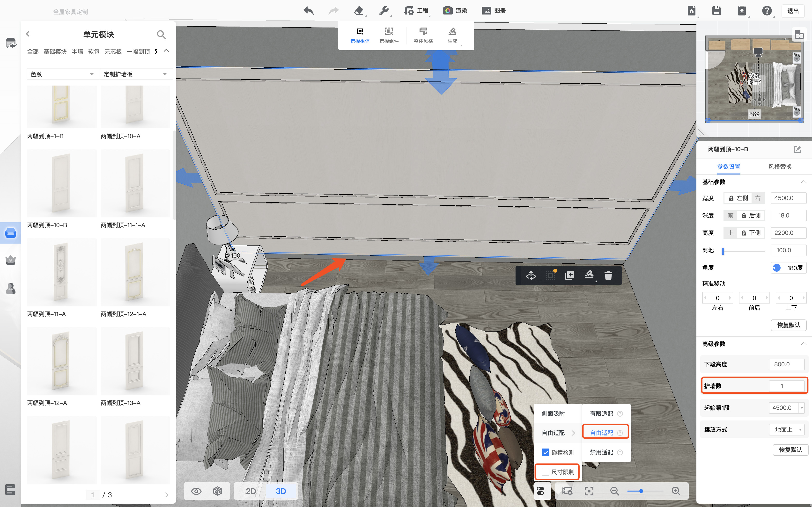Select the 两幅到顶-11-A panel thumbnail

[61, 272]
